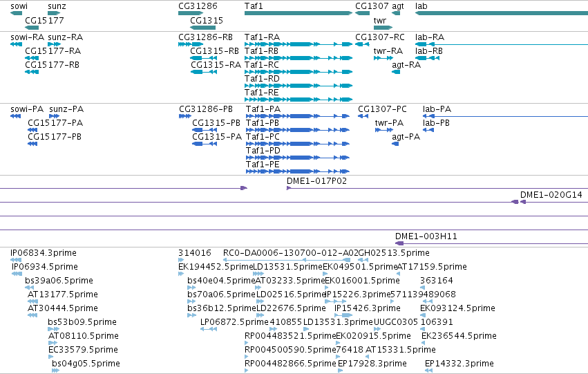588x374 pixels.
Task: Select EST bs53b09.5prime
Action: click(82, 322)
